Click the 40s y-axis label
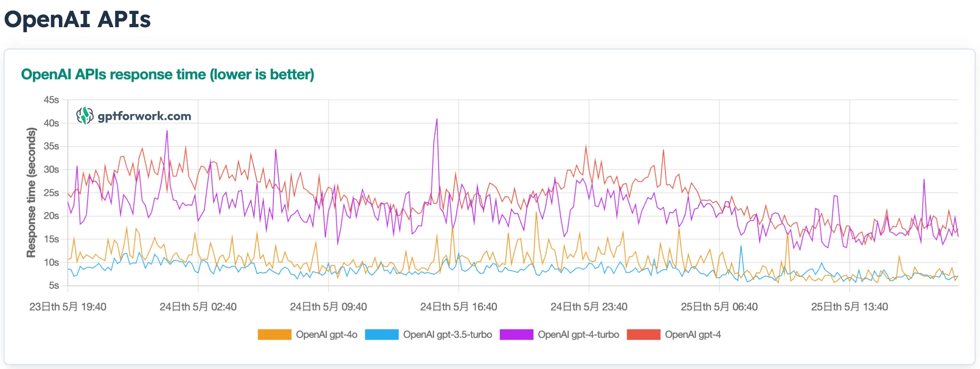 tap(51, 123)
